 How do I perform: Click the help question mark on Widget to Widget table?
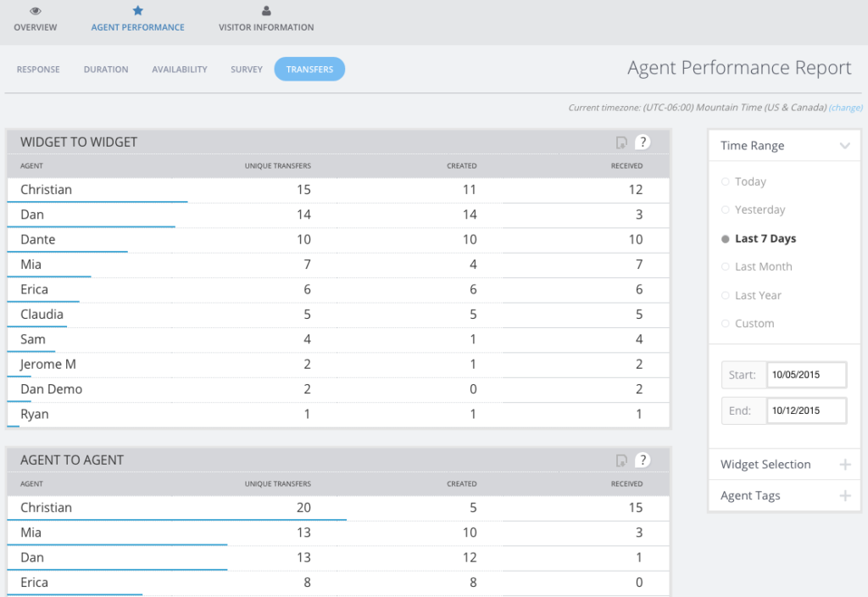tap(643, 142)
